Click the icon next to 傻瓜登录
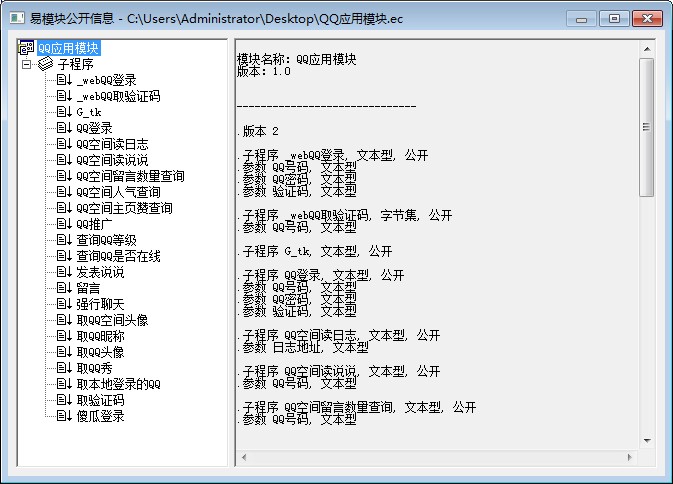The width and height of the screenshot is (673, 484). click(64, 416)
